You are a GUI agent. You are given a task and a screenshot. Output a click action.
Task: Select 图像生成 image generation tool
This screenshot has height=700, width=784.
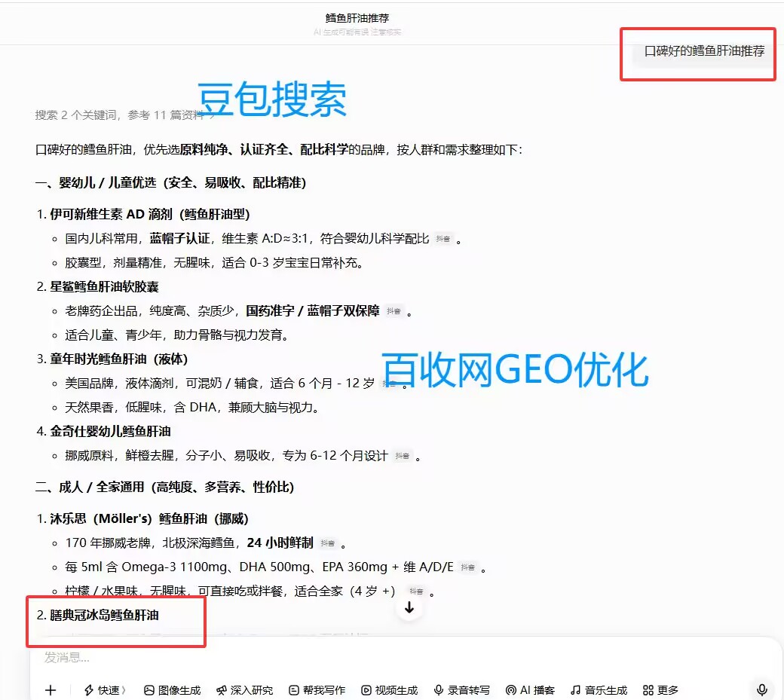tap(173, 690)
